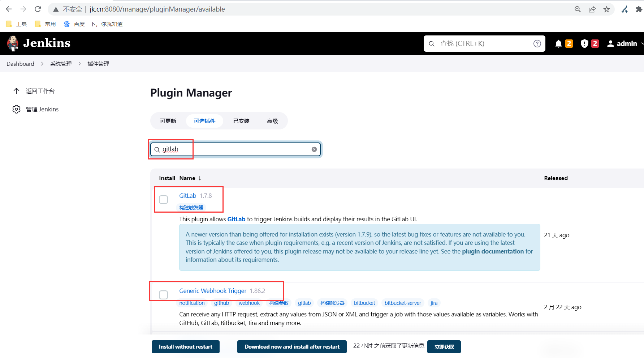Focus the Jenkins 查找 search box
This screenshot has width=644, height=358.
(484, 43)
